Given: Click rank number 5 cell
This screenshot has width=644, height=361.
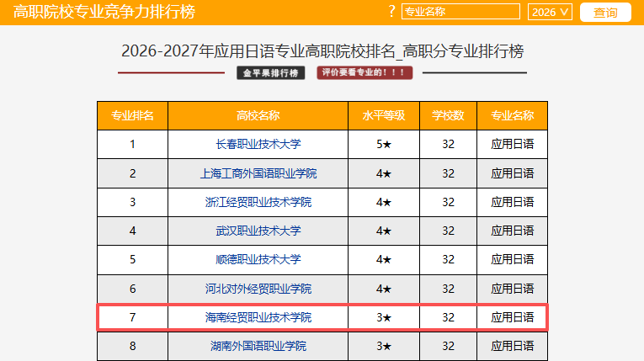Looking at the screenshot, I should click(x=132, y=259).
